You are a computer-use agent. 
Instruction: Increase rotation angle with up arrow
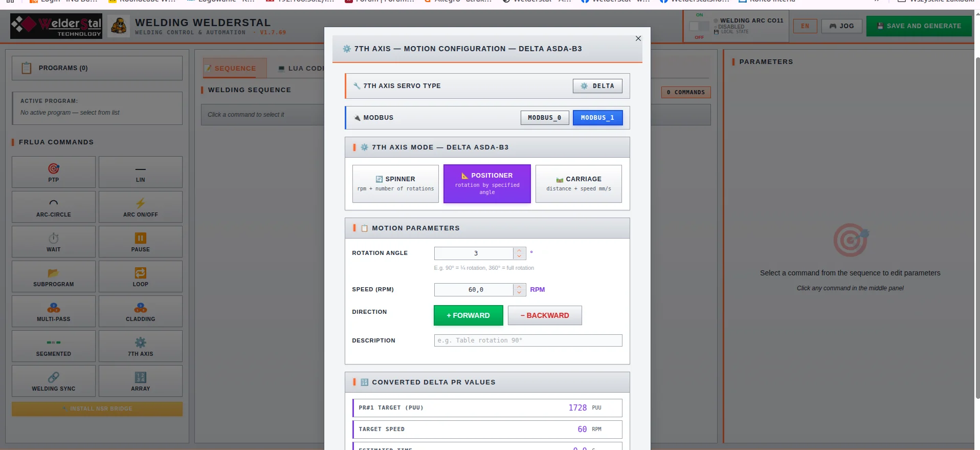coord(519,250)
